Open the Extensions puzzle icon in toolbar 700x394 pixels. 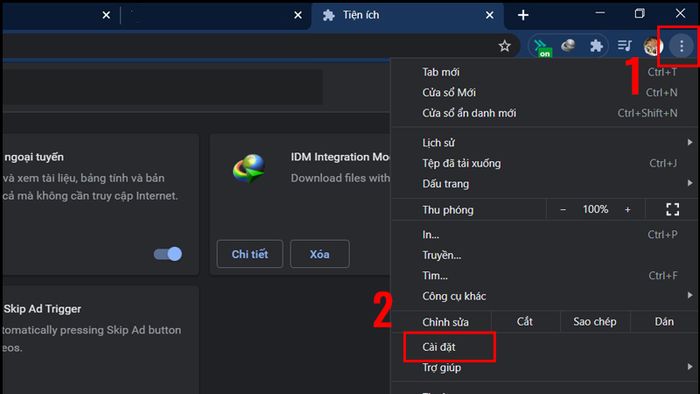pyautogui.click(x=596, y=46)
